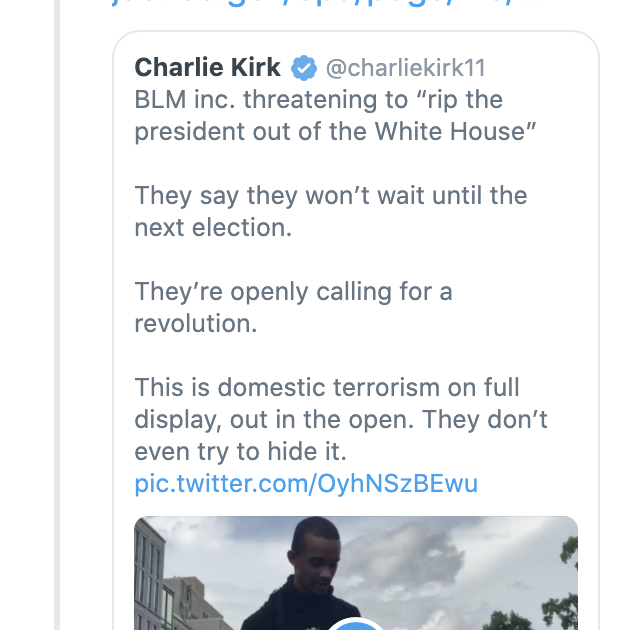Click the @charliekirk11 handle
Image resolution: width=620 pixels, height=630 pixels.
point(405,68)
